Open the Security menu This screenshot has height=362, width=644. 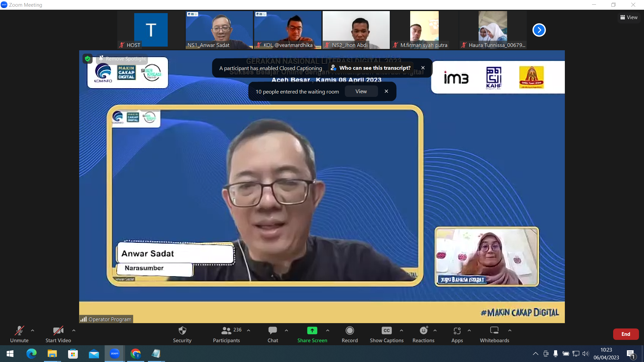pos(182,334)
